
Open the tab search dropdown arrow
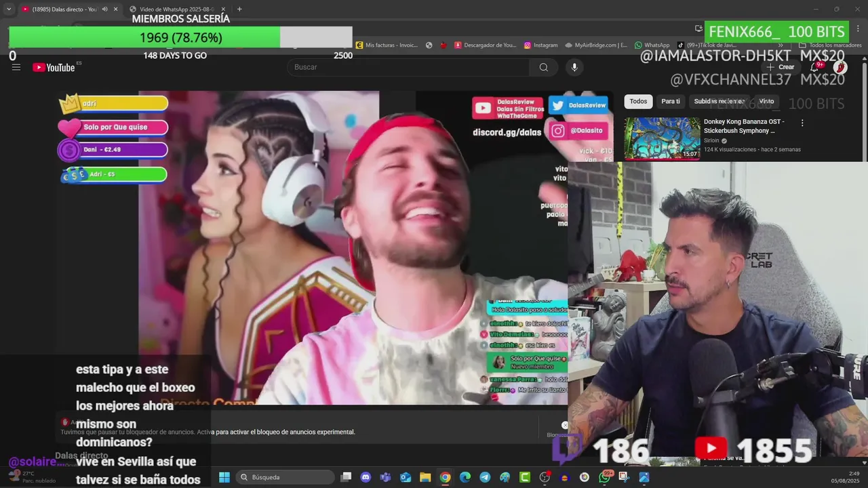[x=8, y=9]
